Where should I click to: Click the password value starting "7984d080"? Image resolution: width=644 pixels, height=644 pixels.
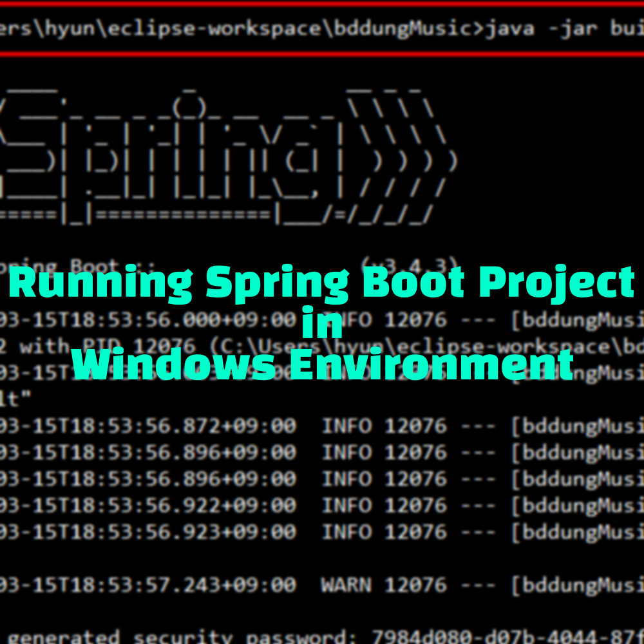tap(507, 637)
